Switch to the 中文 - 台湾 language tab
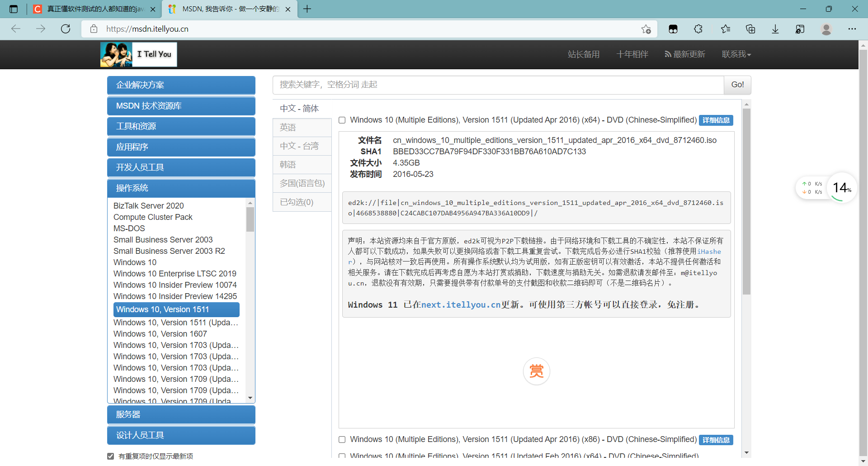This screenshot has width=868, height=466. pyautogui.click(x=302, y=146)
